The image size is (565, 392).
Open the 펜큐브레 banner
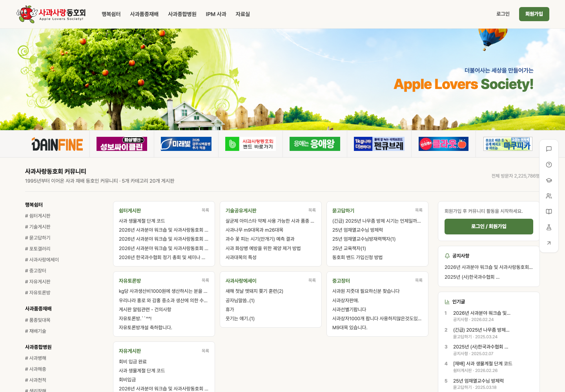379,144
